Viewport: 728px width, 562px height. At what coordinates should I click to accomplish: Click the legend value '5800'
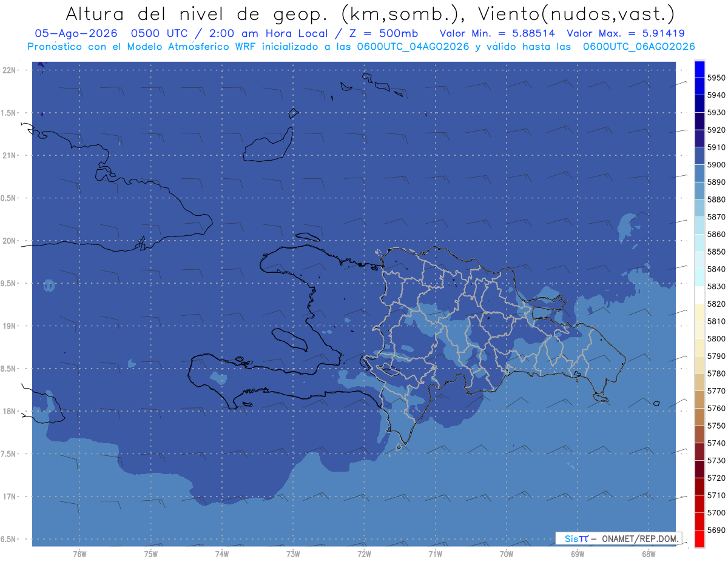tap(716, 338)
